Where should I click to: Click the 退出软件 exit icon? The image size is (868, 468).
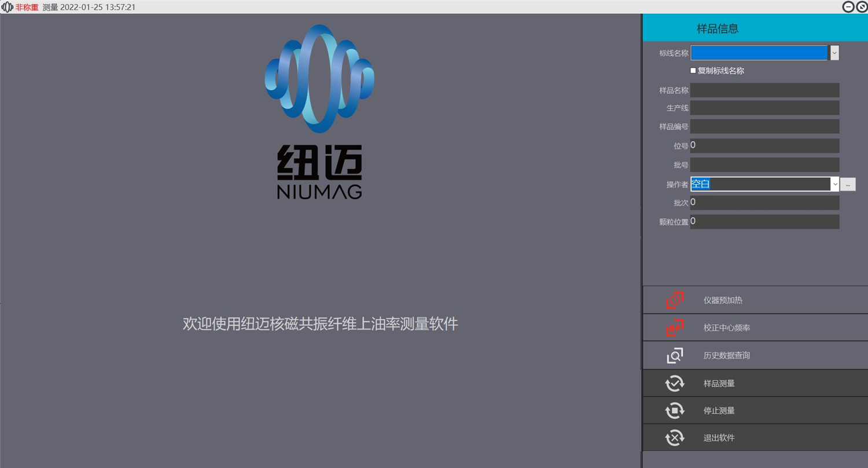tap(674, 437)
